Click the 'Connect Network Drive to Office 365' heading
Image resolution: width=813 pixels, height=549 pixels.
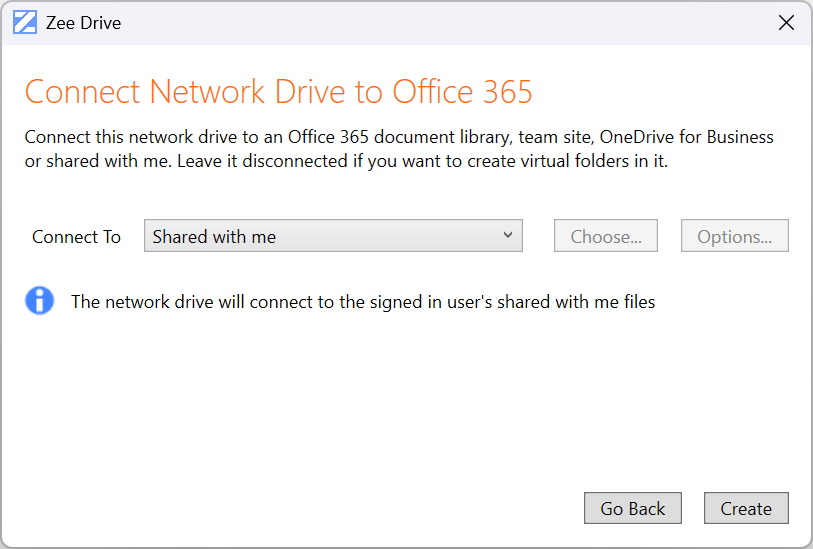[x=278, y=92]
